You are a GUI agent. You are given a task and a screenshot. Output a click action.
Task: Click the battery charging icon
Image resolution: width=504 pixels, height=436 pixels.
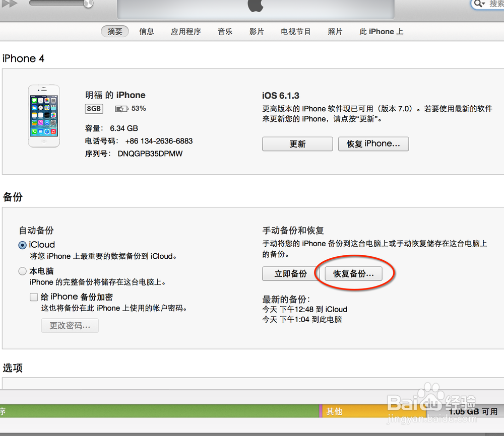(x=121, y=109)
